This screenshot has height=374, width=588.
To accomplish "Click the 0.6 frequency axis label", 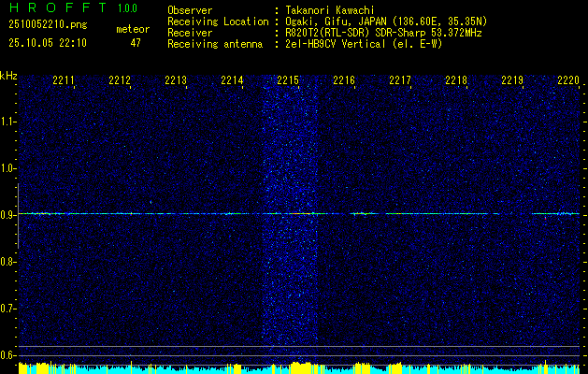I will coord(7,355).
